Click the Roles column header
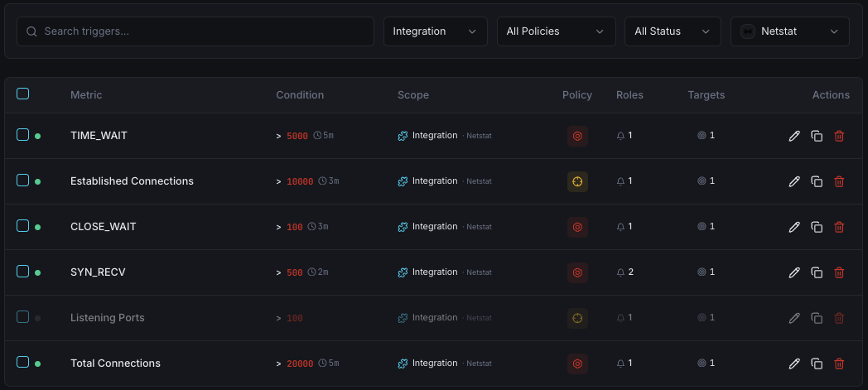The image size is (868, 390). 630,94
